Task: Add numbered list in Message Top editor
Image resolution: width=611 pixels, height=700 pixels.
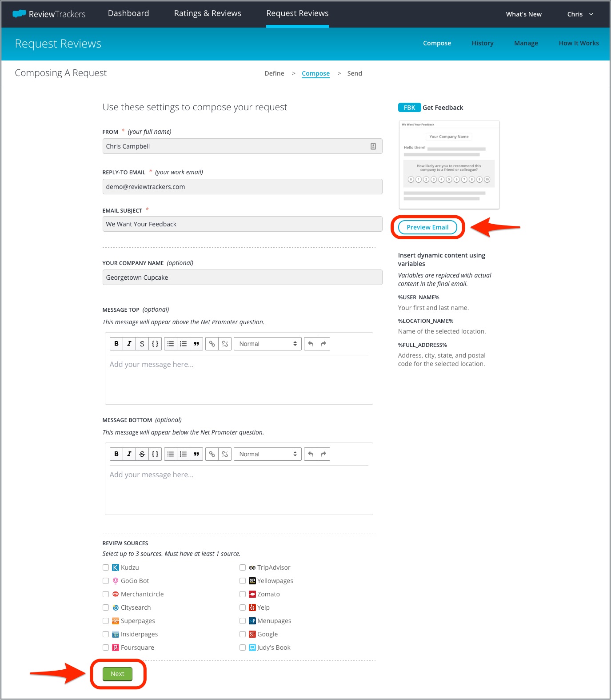Action: 184,344
